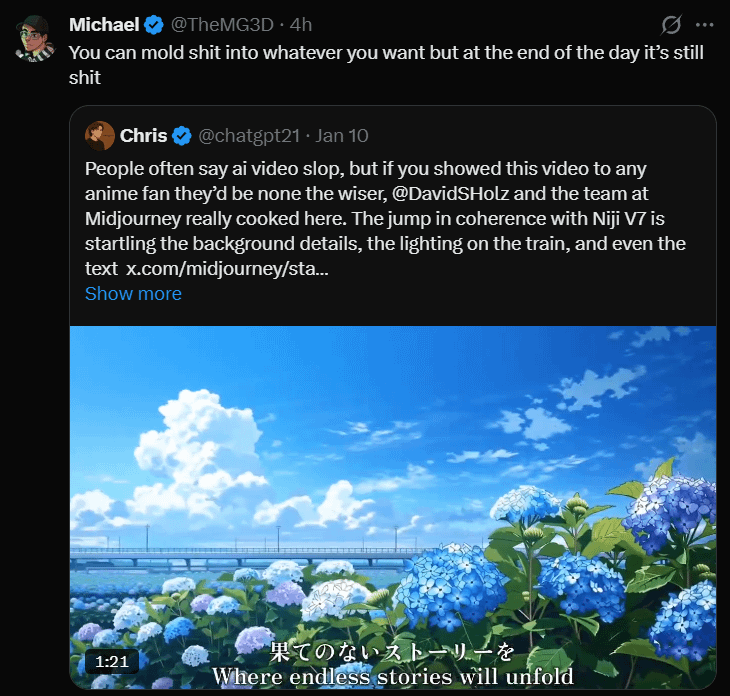
Task: Expand quoted post with Show more
Action: 133,293
